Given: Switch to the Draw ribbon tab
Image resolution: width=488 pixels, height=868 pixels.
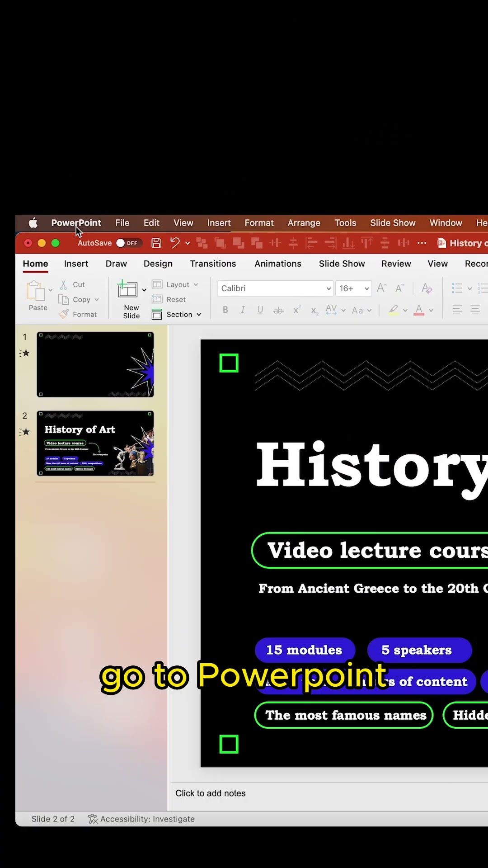Looking at the screenshot, I should point(116,264).
